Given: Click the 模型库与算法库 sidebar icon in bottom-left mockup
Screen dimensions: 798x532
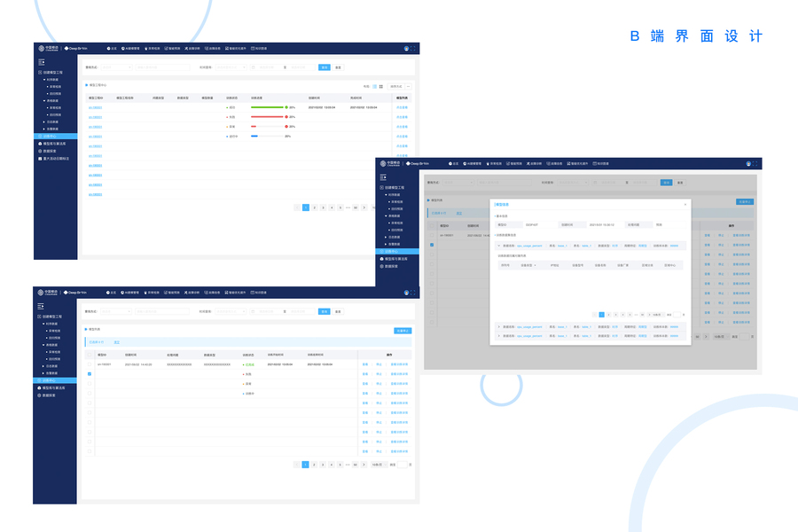Looking at the screenshot, I should tap(40, 388).
